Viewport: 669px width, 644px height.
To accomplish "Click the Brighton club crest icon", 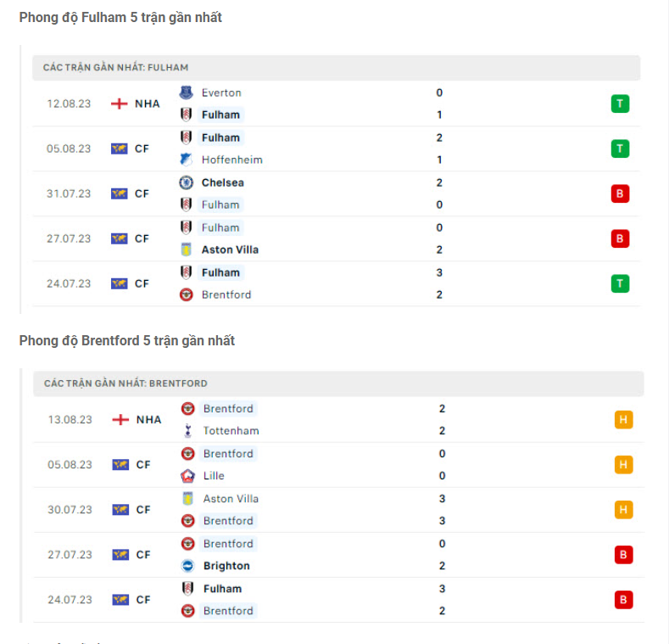I will click(187, 566).
